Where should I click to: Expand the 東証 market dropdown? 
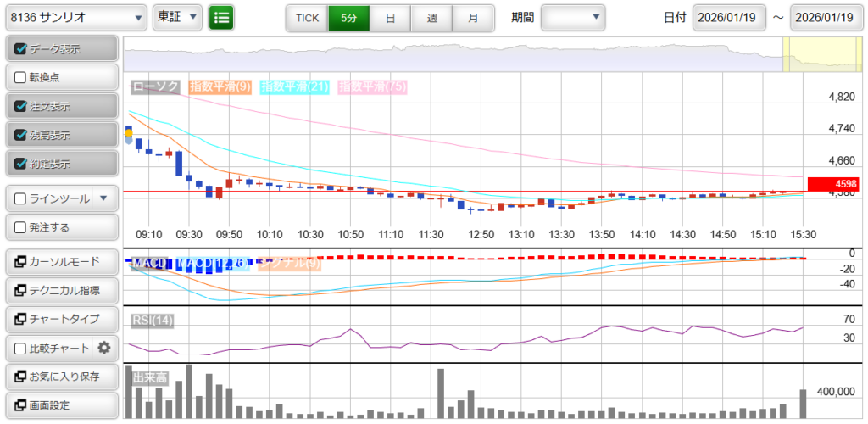(x=178, y=17)
